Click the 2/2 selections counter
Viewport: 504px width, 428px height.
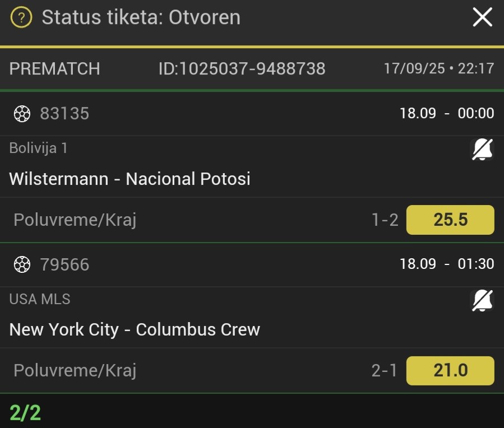click(25, 412)
